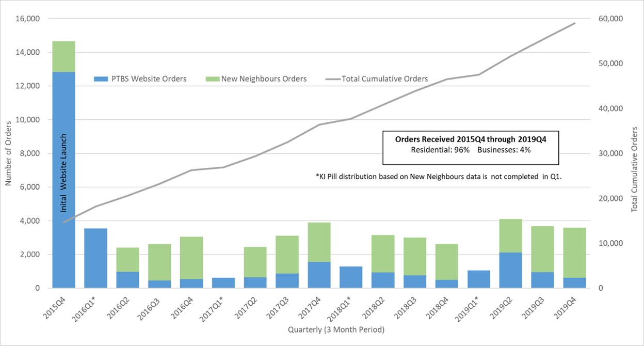Screen dimensions: 644x346
Task: Click the blue 2018Q1* bar
Action: pos(351,277)
